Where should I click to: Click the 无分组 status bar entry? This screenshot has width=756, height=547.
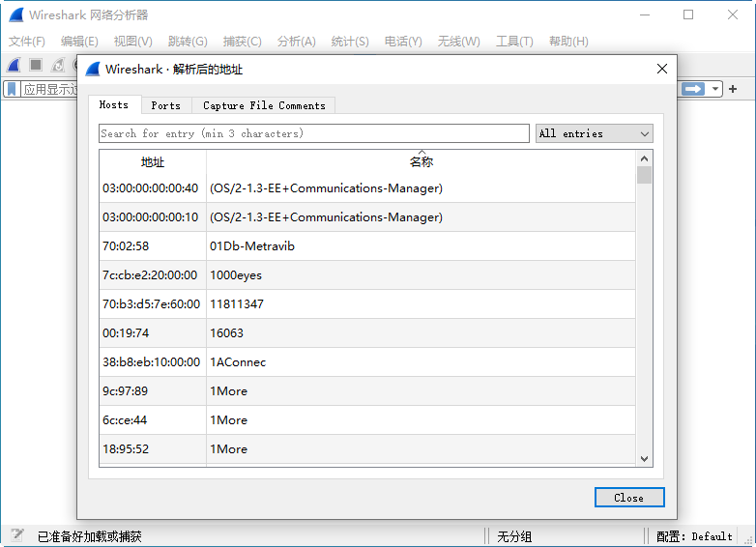click(x=514, y=536)
